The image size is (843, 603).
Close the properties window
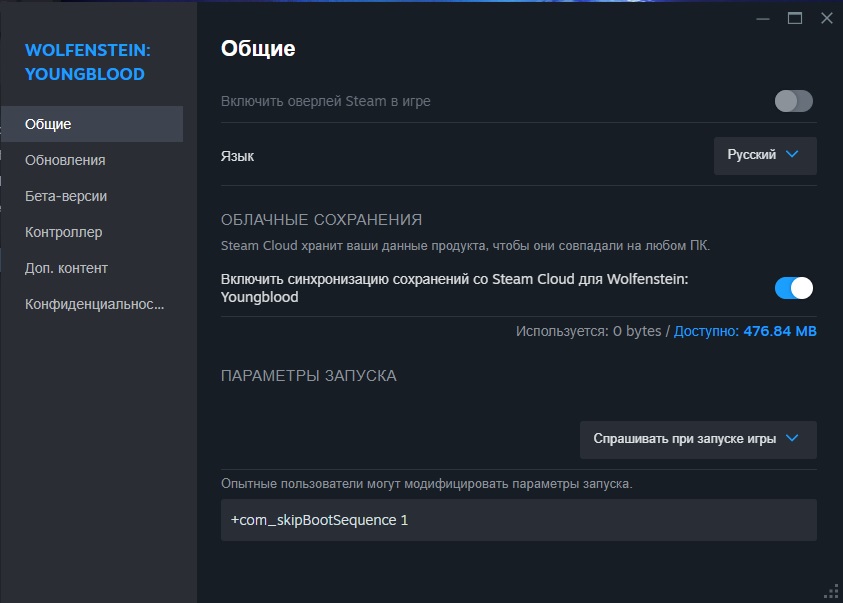827,18
